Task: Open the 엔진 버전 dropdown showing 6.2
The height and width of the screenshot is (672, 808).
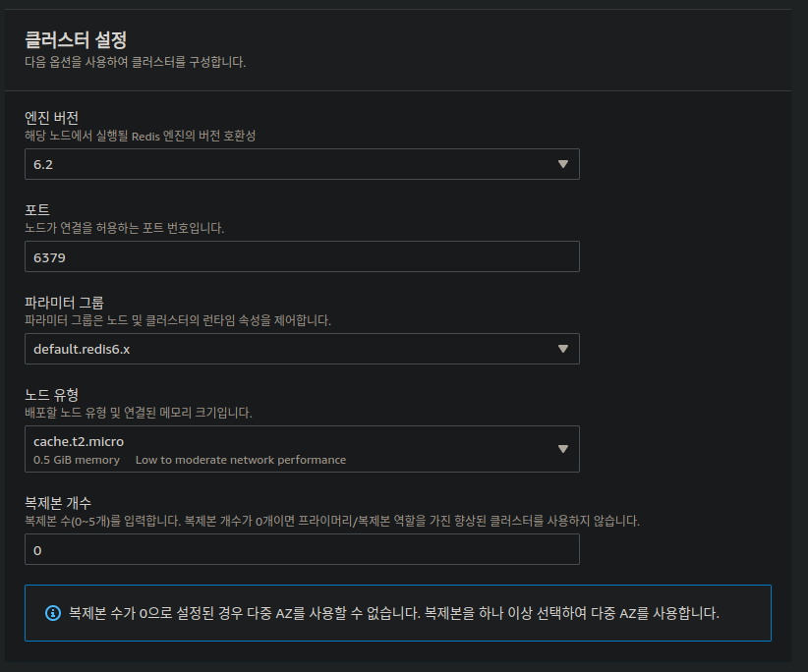Action: point(302,164)
